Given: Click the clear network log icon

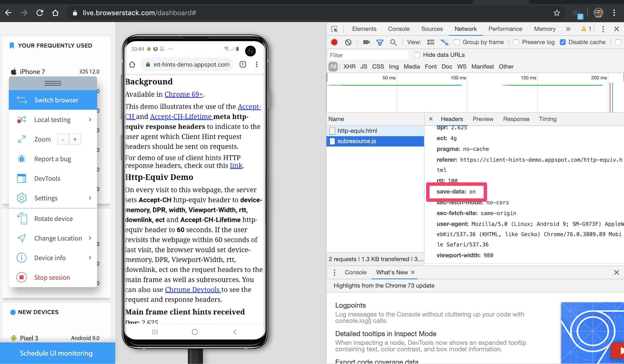Looking at the screenshot, I should pos(348,42).
